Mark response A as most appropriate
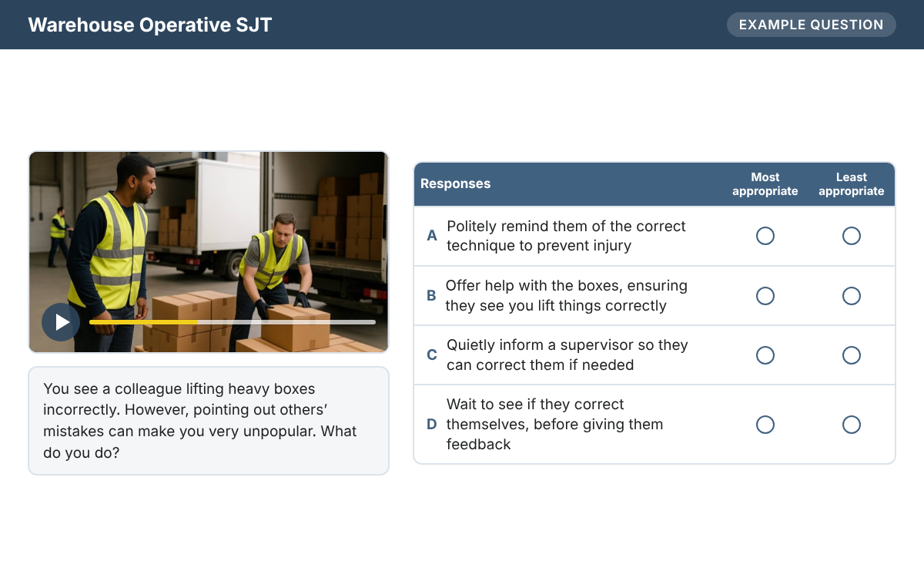 (x=765, y=236)
